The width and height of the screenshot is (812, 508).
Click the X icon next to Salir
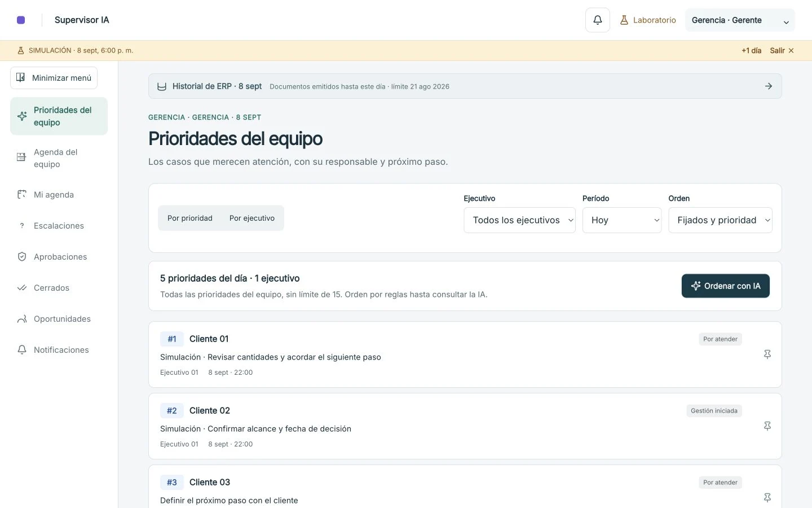(x=791, y=50)
